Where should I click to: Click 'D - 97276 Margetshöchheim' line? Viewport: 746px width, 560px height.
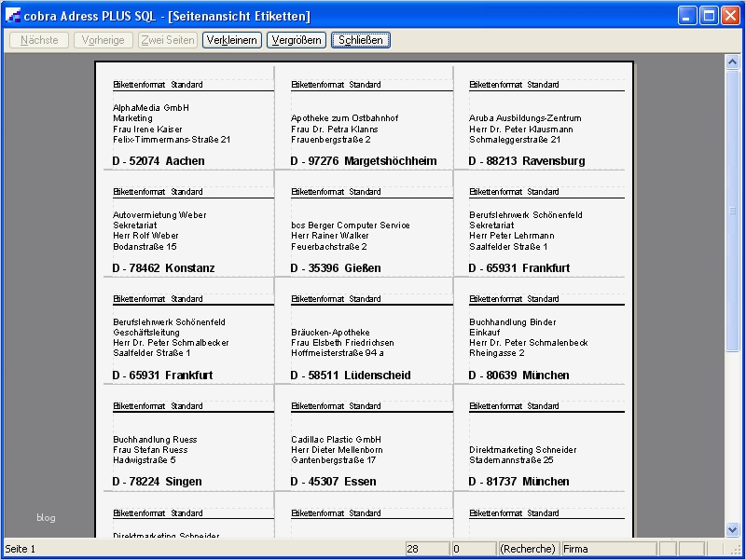point(364,161)
